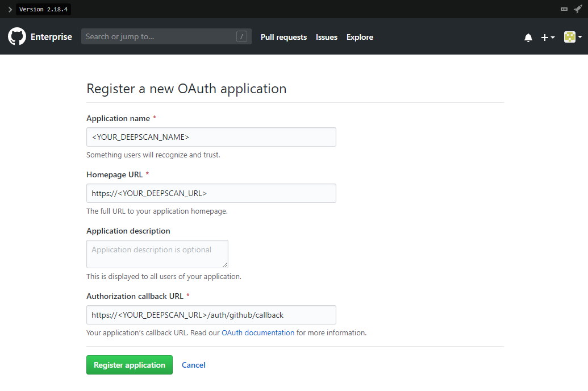Open the OAuth documentation link
The width and height of the screenshot is (588, 391).
(258, 333)
